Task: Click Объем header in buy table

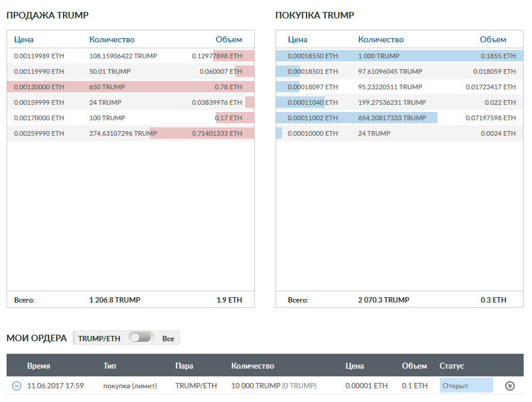Action: tap(493, 39)
